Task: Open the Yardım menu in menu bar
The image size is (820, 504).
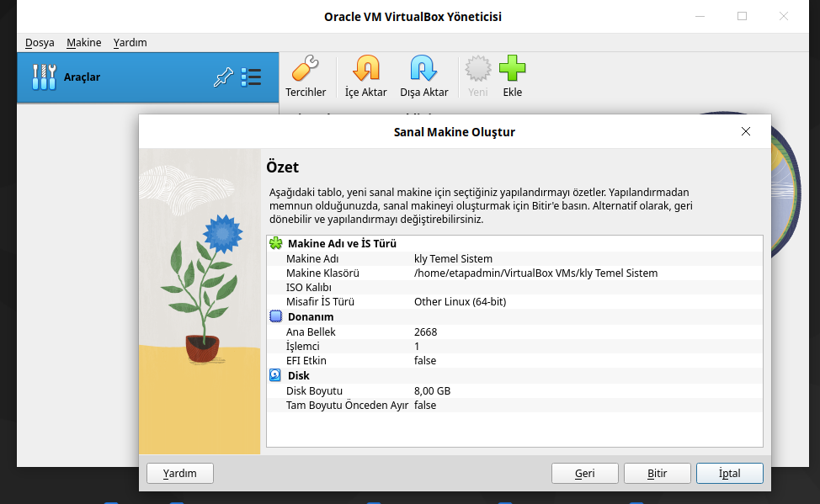Action: point(130,43)
